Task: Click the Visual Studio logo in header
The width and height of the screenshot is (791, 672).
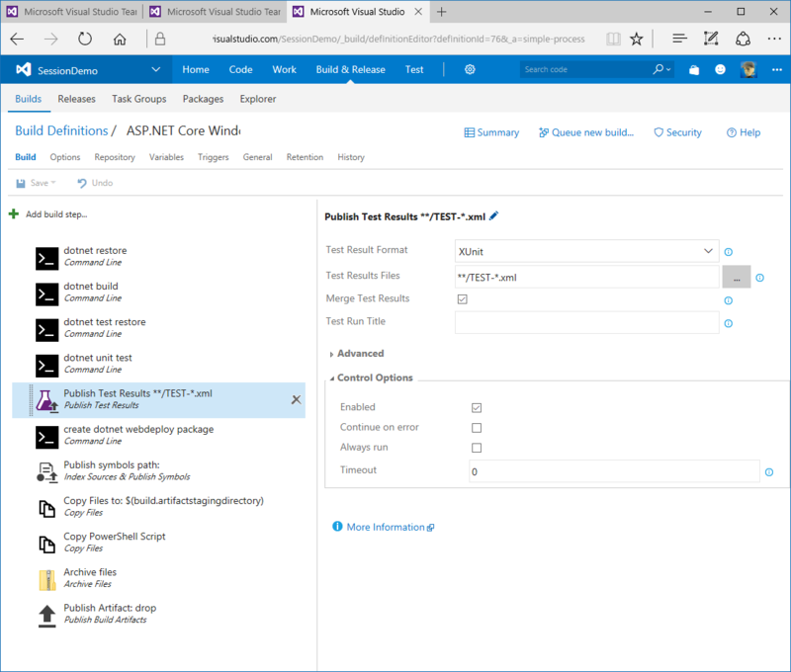Action: tap(24, 69)
